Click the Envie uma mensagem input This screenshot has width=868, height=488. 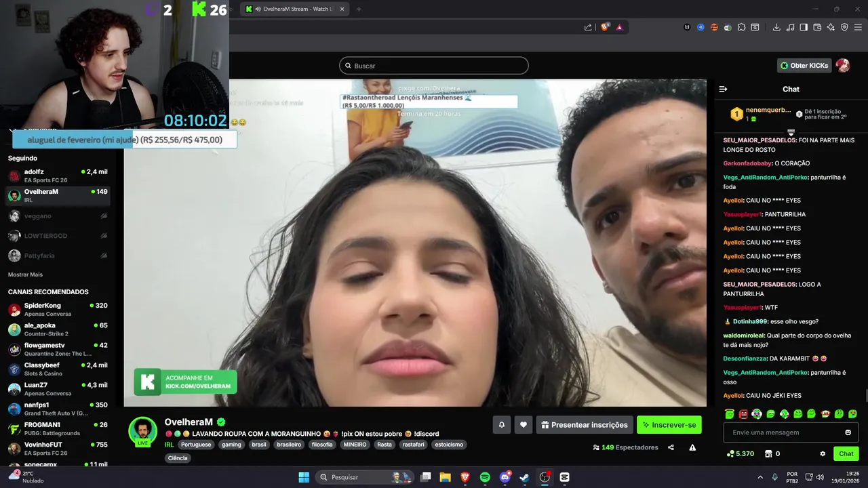point(791,432)
